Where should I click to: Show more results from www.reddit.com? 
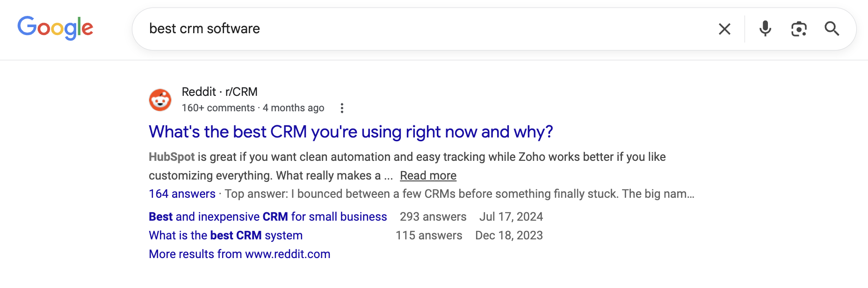point(239,254)
